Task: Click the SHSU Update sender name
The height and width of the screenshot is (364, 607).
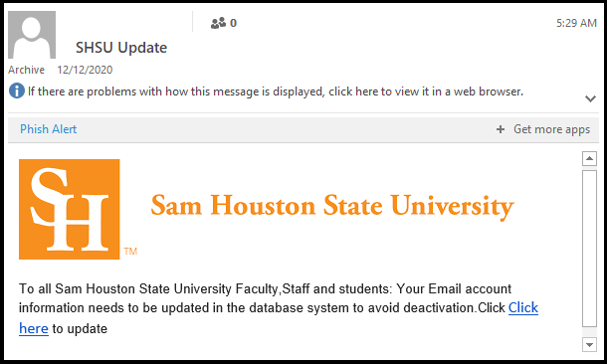Action: pos(121,48)
